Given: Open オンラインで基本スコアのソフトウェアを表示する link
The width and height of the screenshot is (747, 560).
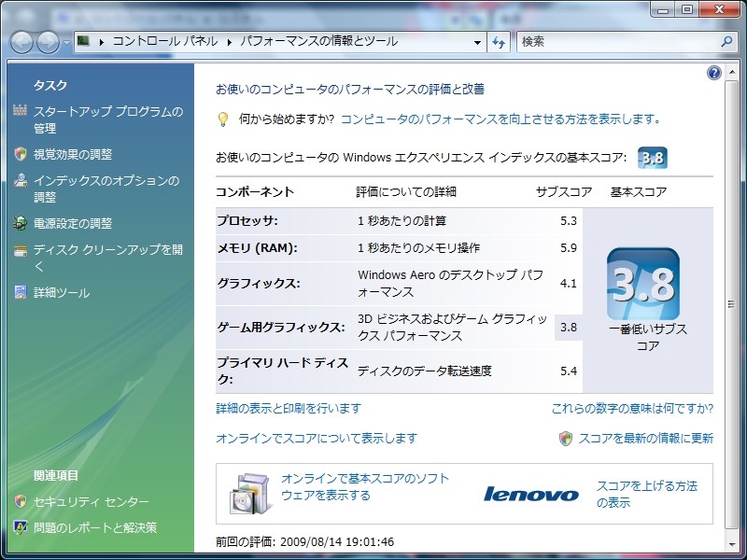Looking at the screenshot, I should (365, 486).
